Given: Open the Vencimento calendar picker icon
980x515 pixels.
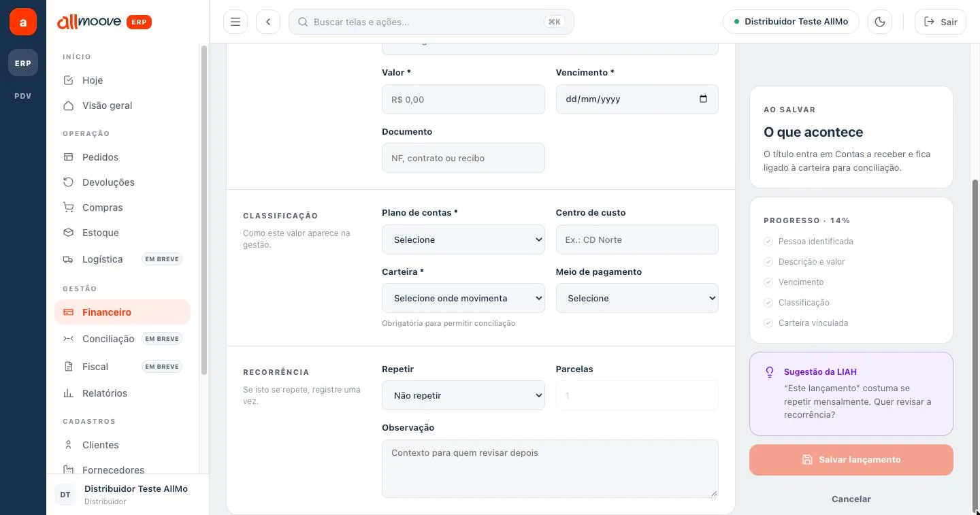Looking at the screenshot, I should [x=704, y=99].
